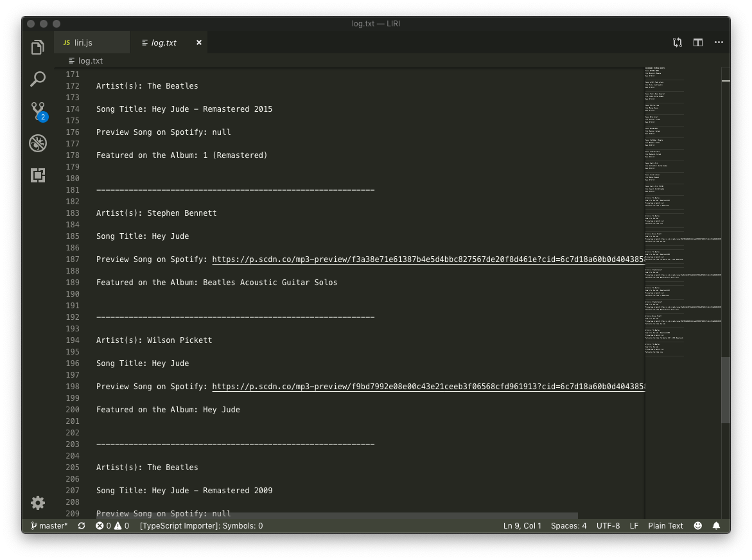
Task: Open the More Actions ellipsis menu
Action: (719, 42)
